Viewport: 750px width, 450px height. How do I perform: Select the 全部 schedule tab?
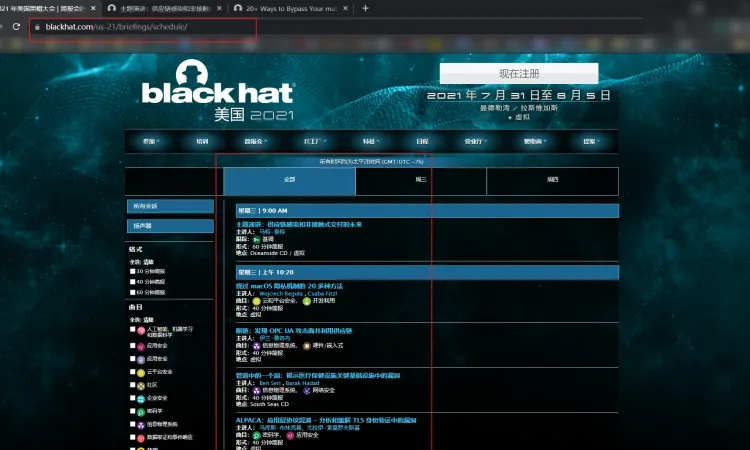[289, 181]
